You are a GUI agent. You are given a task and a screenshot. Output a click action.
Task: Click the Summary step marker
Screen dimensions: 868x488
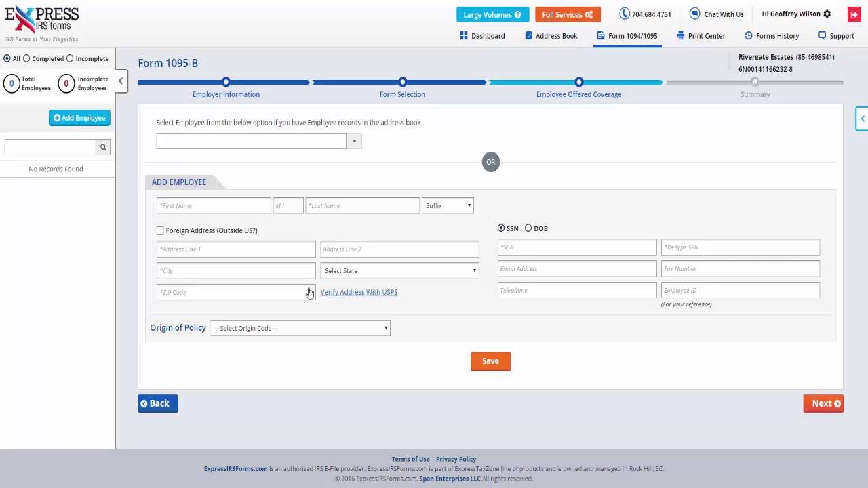(x=755, y=82)
